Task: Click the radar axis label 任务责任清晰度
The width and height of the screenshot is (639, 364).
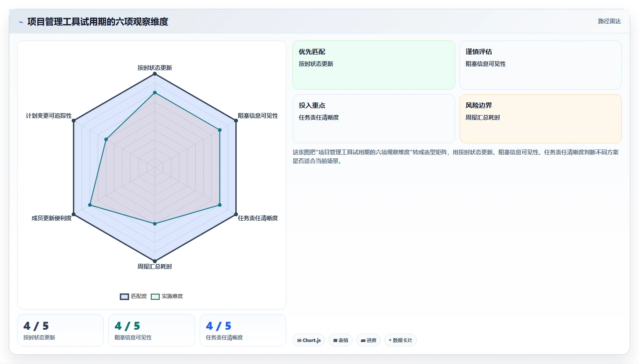Action: click(x=258, y=218)
